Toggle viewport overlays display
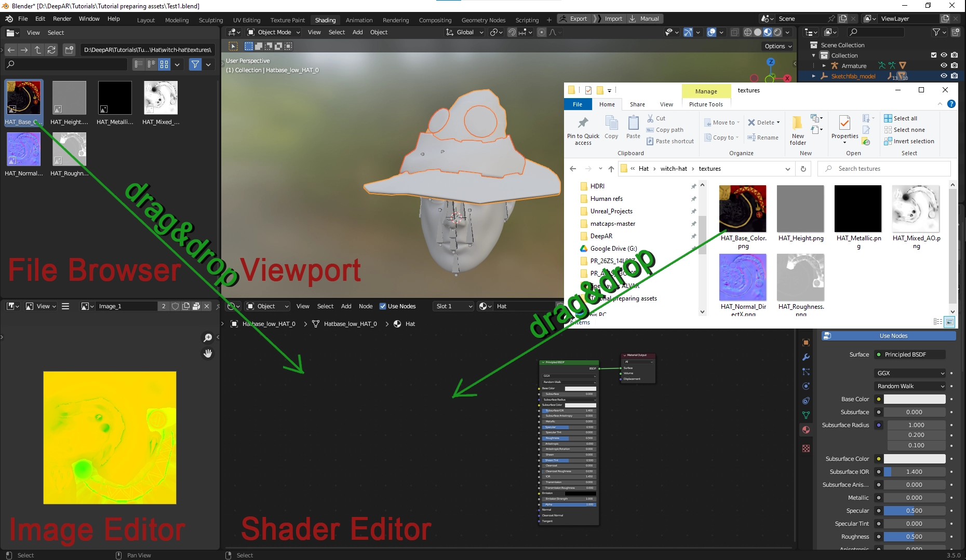Screen dimensions: 966x560 (x=712, y=32)
